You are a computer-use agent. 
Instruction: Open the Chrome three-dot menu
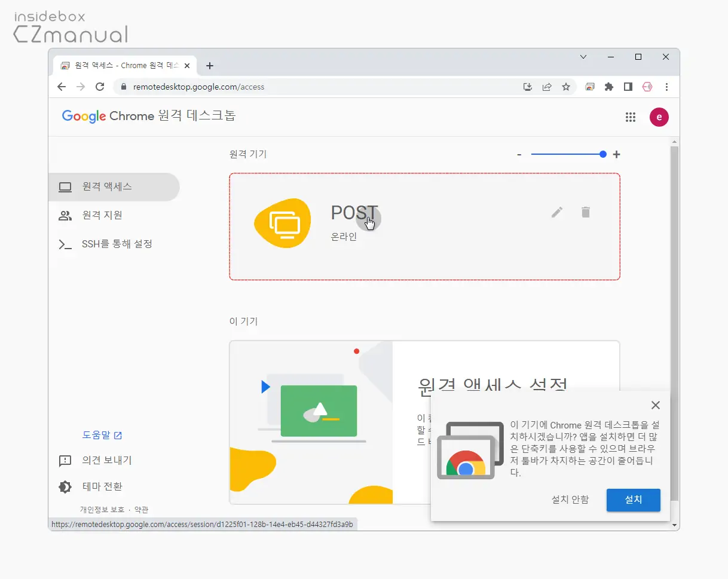(666, 87)
